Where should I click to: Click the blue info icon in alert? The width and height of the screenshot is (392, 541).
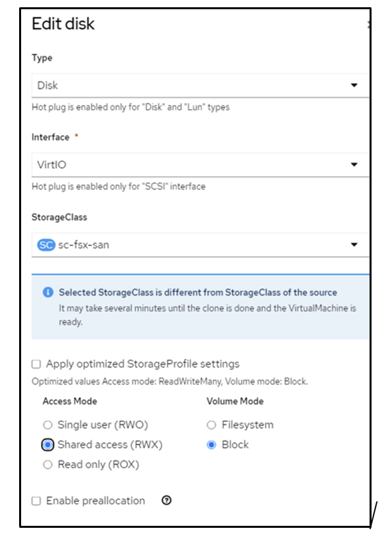point(48,292)
